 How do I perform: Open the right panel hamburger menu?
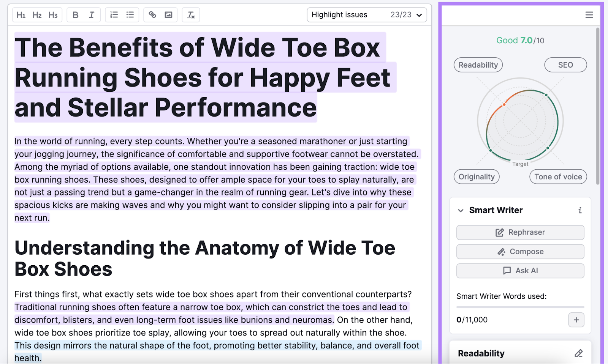click(589, 15)
